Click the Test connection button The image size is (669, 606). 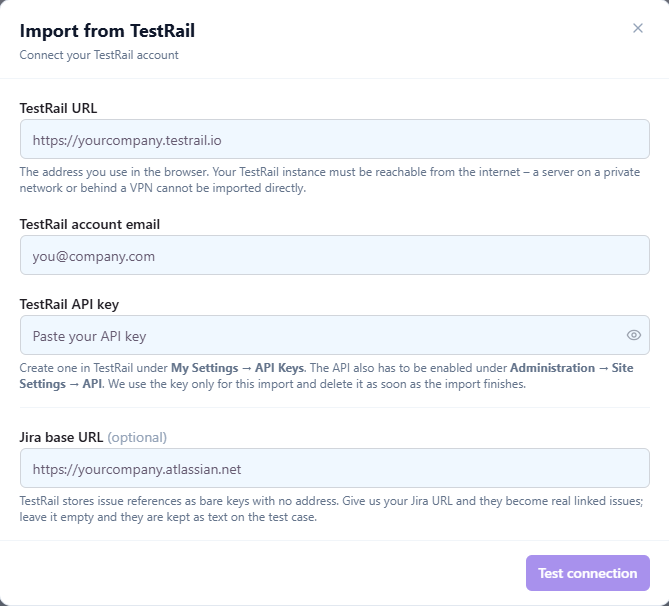588,573
